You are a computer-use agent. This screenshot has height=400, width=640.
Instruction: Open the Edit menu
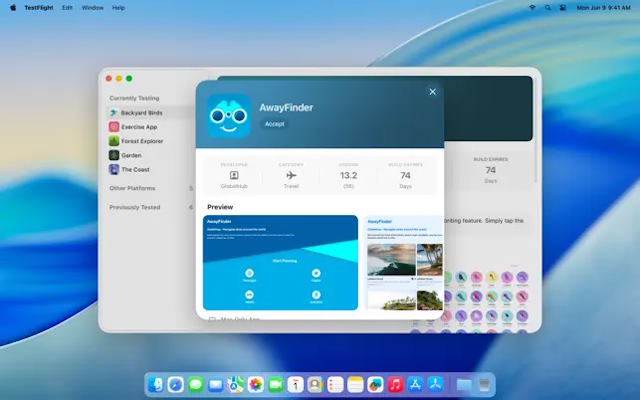click(67, 7)
